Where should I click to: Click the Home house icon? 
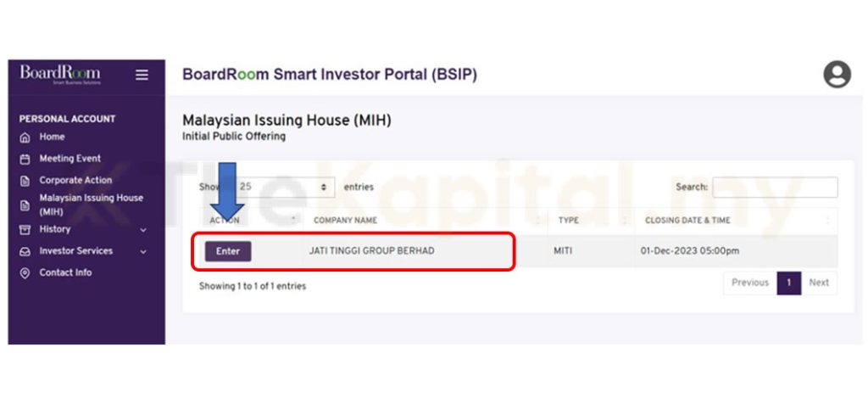click(25, 137)
